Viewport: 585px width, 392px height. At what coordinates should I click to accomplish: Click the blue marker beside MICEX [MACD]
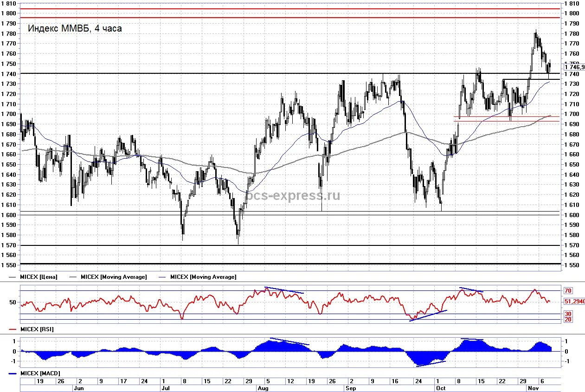click(x=13, y=373)
